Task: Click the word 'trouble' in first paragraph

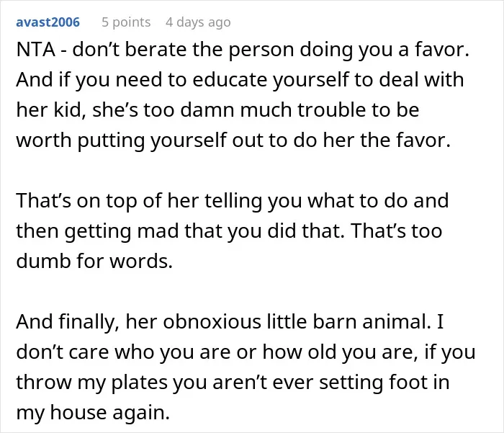Action: (x=332, y=110)
